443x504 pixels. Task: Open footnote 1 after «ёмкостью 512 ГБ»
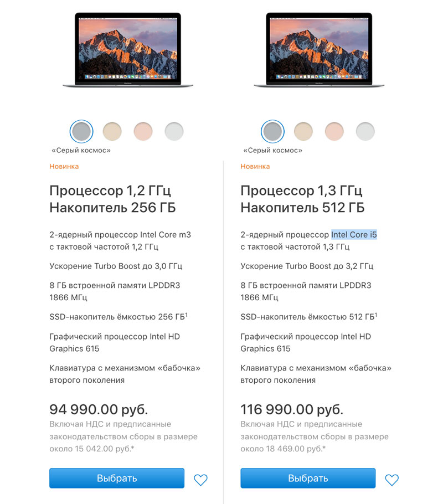coord(377,314)
